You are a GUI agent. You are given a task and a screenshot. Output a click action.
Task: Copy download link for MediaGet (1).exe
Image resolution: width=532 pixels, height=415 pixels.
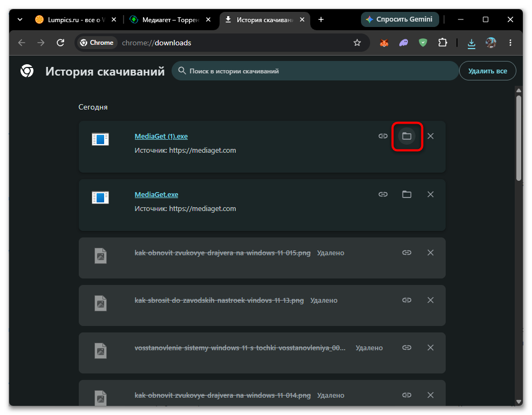click(383, 136)
